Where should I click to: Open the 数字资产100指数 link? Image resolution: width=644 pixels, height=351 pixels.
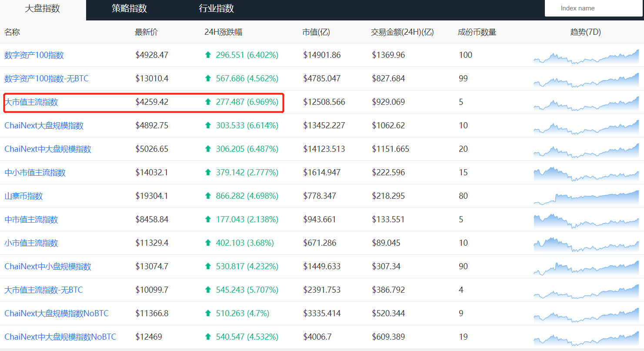tap(34, 55)
